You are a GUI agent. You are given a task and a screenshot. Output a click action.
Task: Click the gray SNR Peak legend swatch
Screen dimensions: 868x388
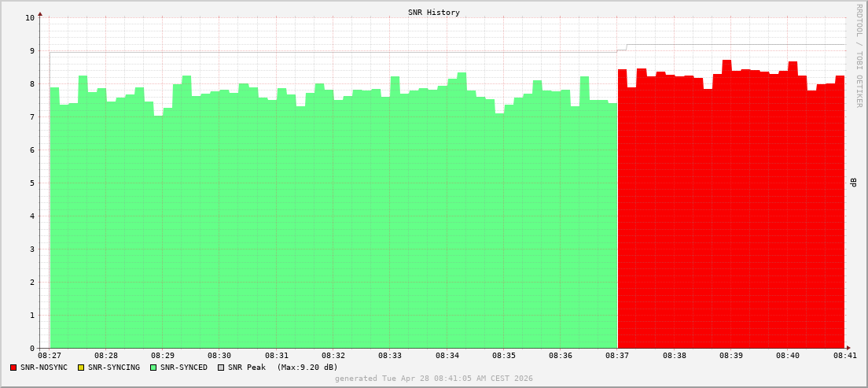(222, 368)
